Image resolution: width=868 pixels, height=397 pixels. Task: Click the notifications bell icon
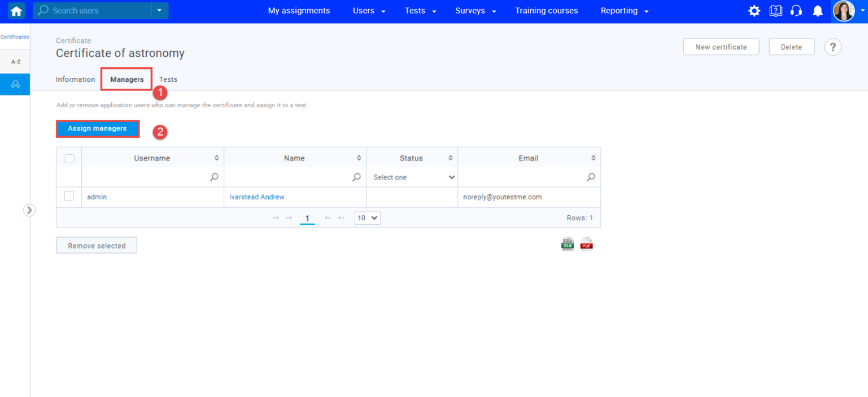click(817, 11)
